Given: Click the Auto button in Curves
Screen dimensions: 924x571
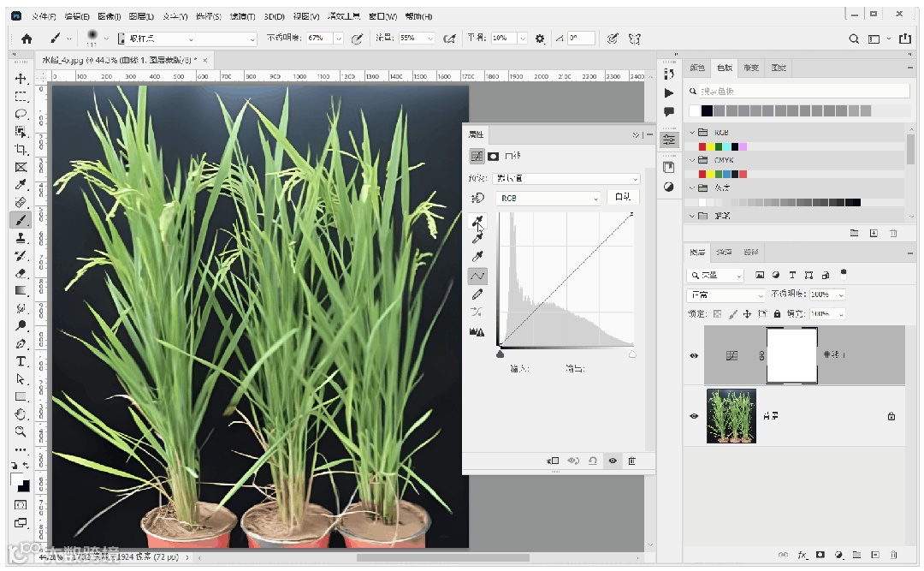Looking at the screenshot, I should pyautogui.click(x=623, y=198).
